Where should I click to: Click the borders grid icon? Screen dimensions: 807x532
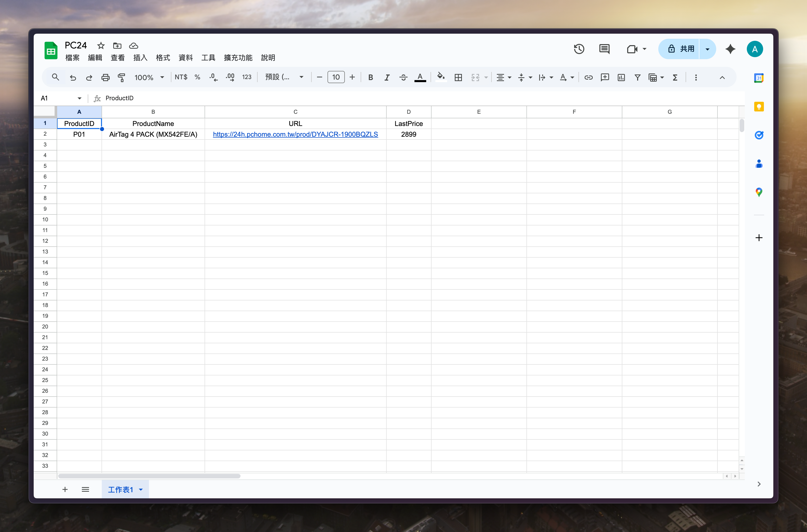[458, 77]
